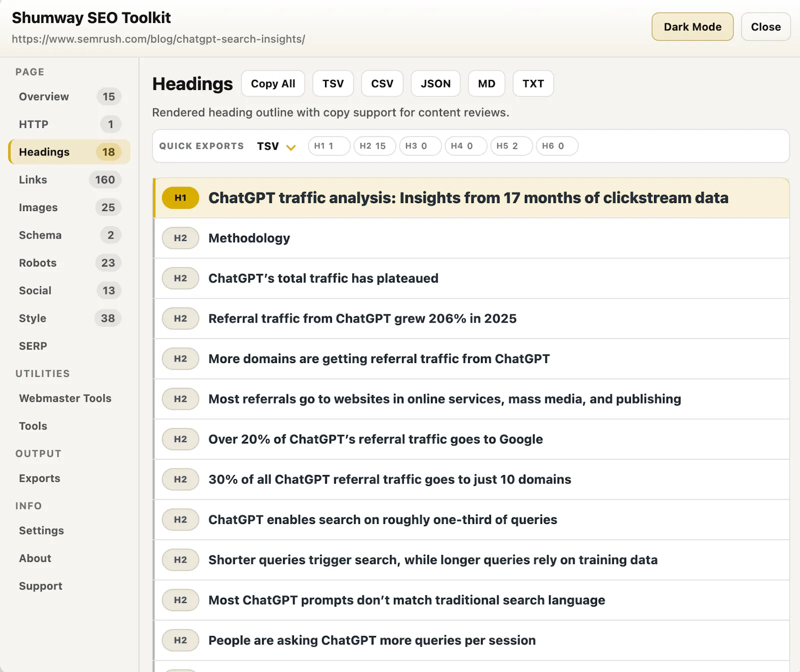
Task: Open the Tools utility
Action: pyautogui.click(x=69, y=426)
